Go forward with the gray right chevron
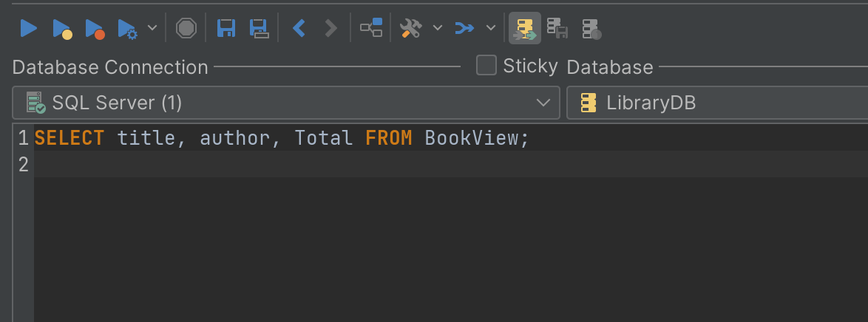The width and height of the screenshot is (868, 322). coord(330,27)
